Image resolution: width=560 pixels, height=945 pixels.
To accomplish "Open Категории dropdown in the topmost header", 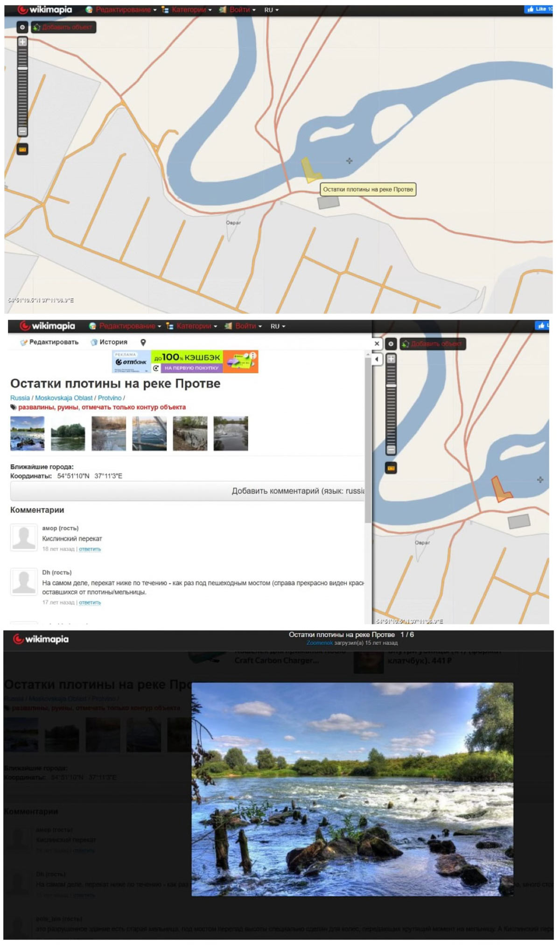I will (x=188, y=10).
